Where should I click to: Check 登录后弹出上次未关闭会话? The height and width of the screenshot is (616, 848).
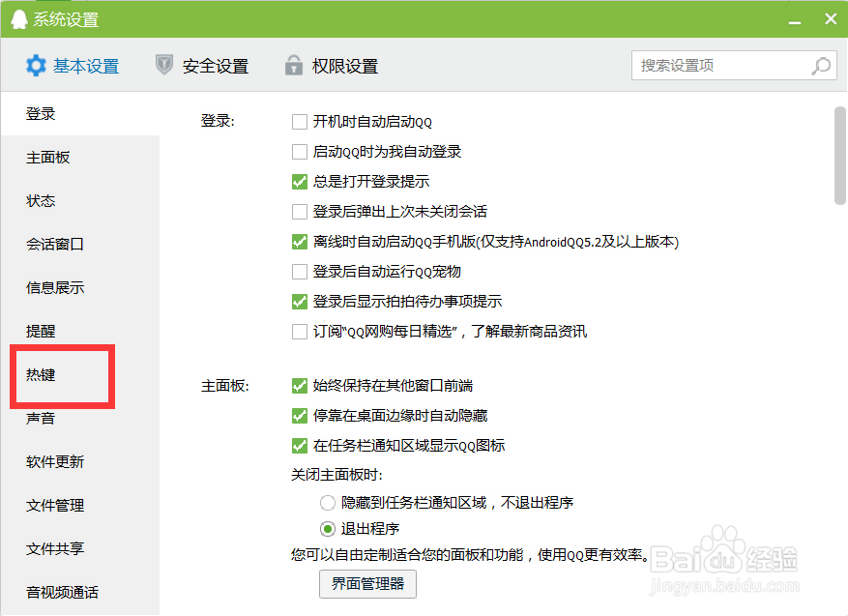[x=300, y=212]
